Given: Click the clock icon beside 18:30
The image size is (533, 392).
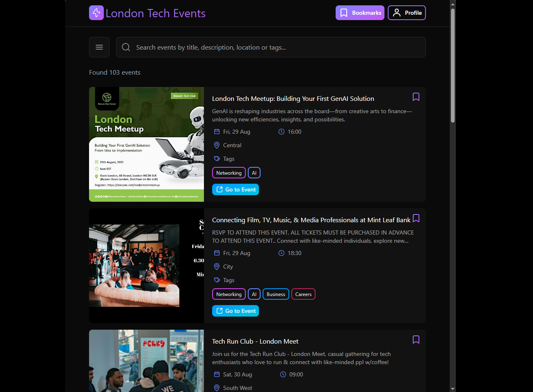Looking at the screenshot, I should point(281,253).
